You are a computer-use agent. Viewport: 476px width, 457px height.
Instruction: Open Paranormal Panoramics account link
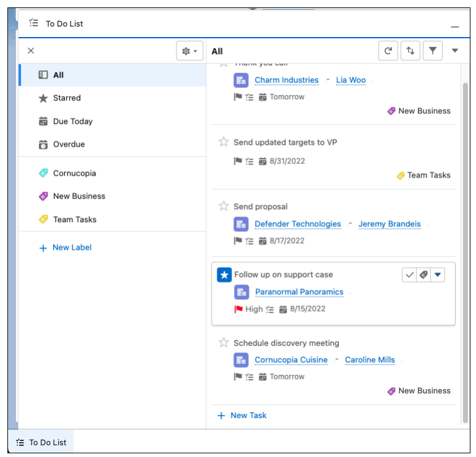[x=299, y=292]
